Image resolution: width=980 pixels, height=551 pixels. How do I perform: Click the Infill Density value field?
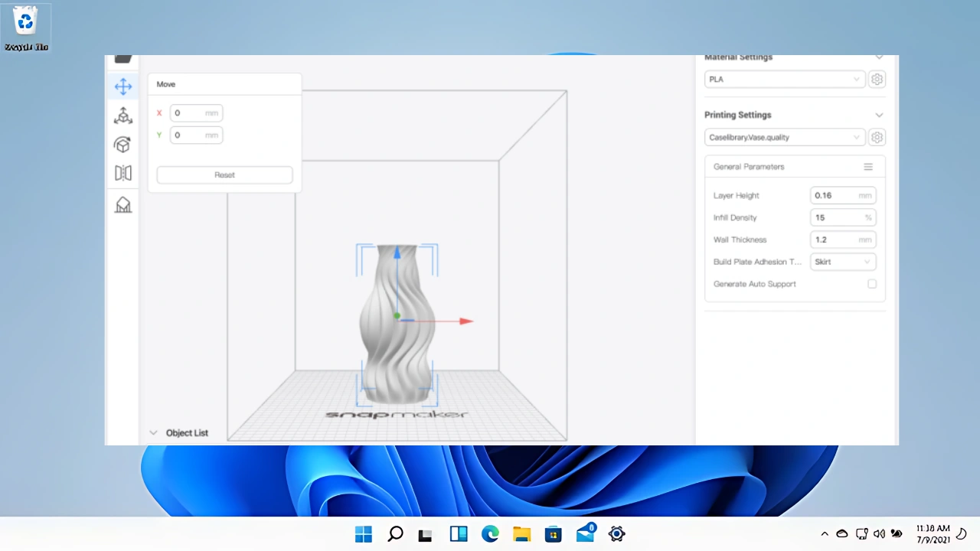pyautogui.click(x=843, y=217)
